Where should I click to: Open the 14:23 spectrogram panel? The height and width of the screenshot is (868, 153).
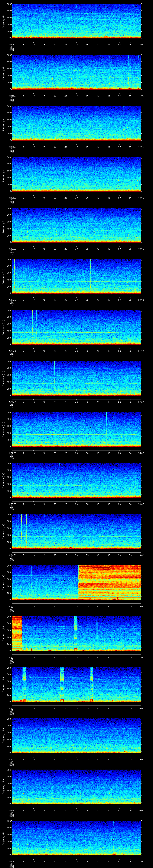(x=76, y=480)
